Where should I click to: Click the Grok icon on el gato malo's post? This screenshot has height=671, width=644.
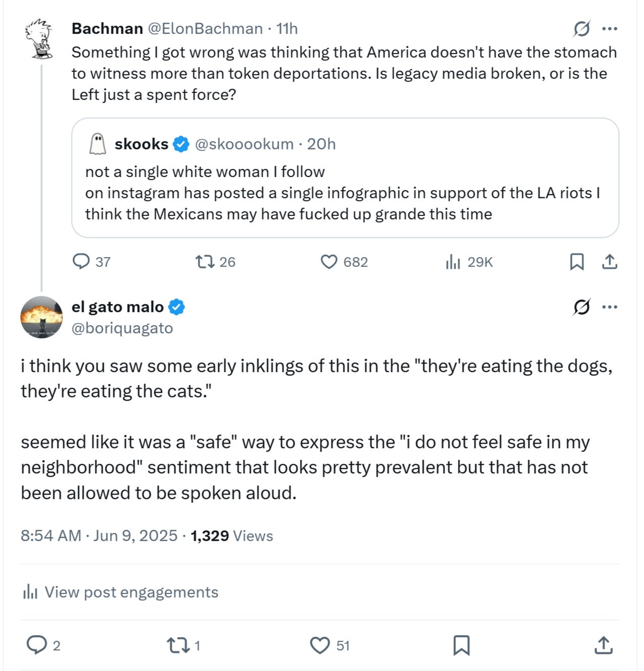coord(581,307)
